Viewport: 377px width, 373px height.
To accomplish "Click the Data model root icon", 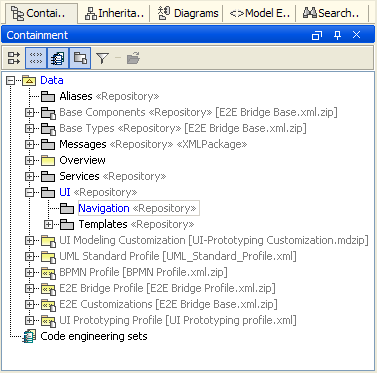I will (29, 80).
